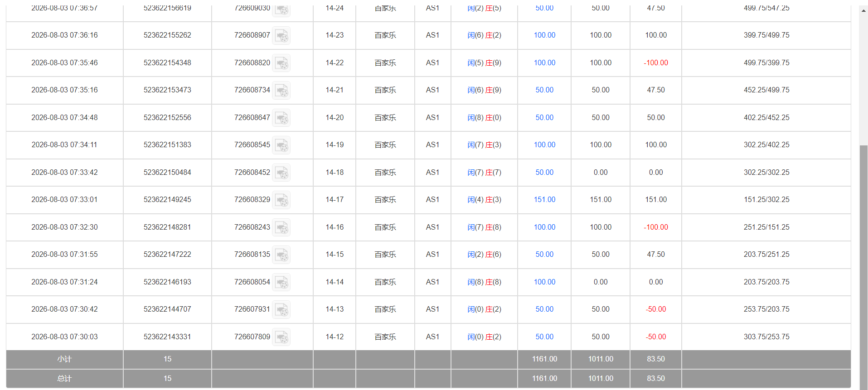Screen dimensions: 868x390
Task: Click timestamp 2026-08-03 07:34:48
Action: (x=64, y=118)
